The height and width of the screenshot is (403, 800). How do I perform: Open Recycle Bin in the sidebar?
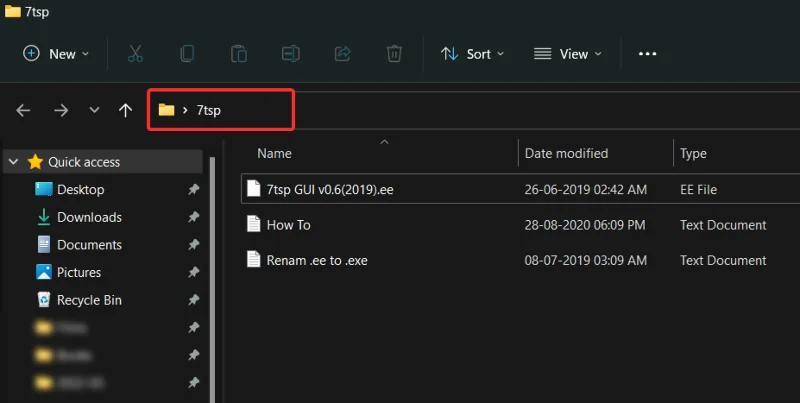[x=89, y=300]
